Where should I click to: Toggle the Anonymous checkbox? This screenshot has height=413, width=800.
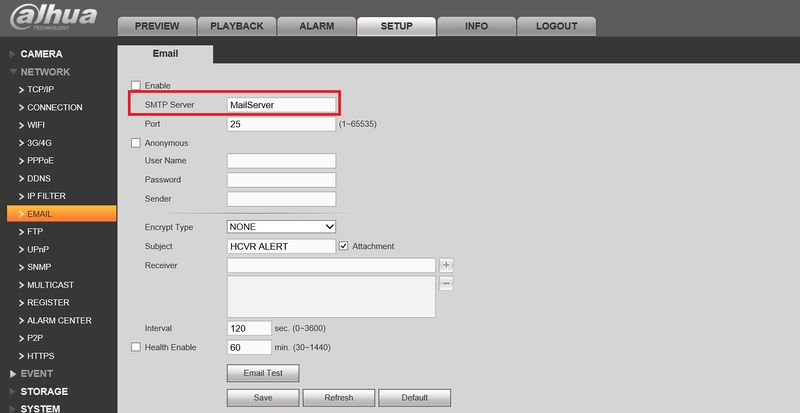pos(136,143)
